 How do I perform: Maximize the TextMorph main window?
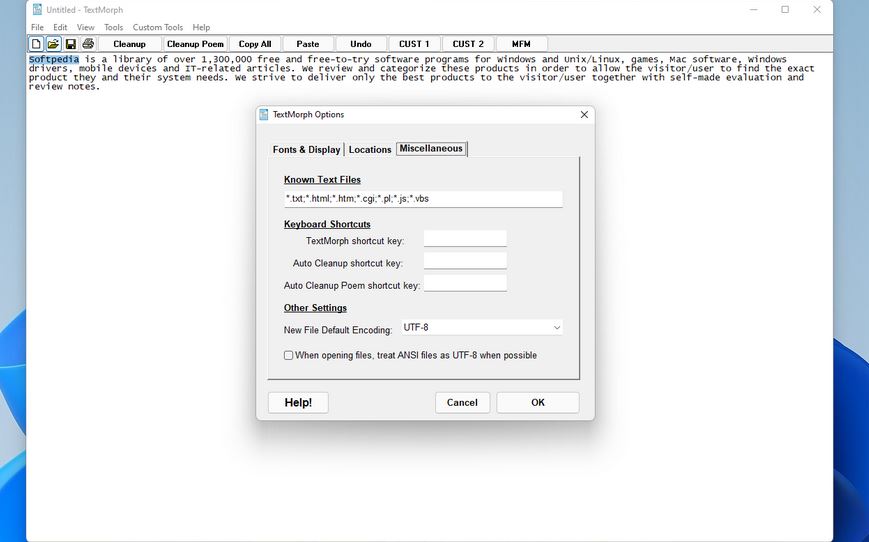point(785,9)
